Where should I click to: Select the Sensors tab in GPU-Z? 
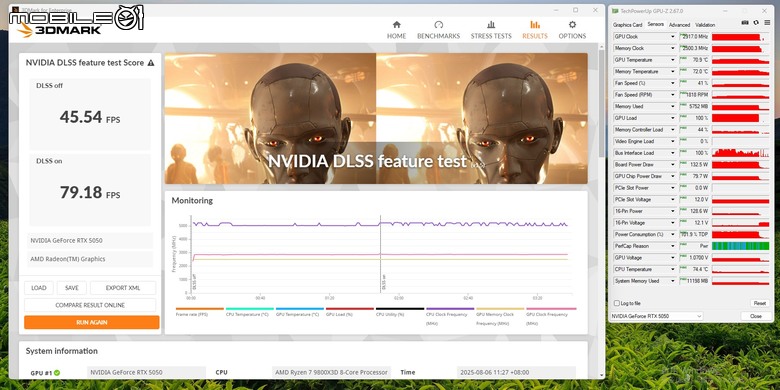tap(656, 24)
